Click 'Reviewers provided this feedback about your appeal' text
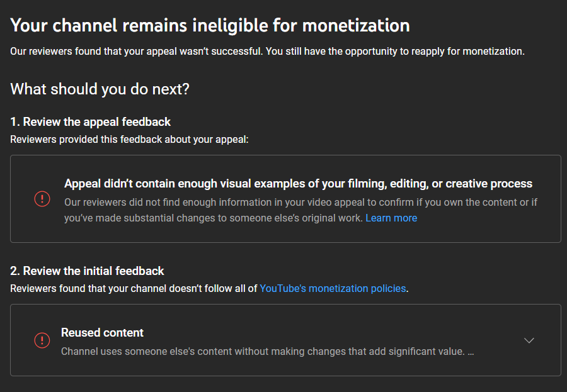Screen dimensions: 567x392 (129, 138)
